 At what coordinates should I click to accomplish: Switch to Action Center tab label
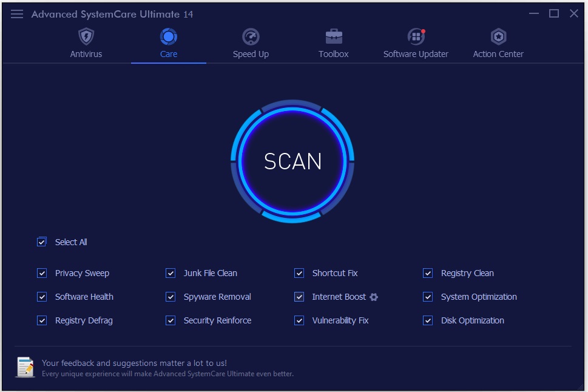[498, 54]
